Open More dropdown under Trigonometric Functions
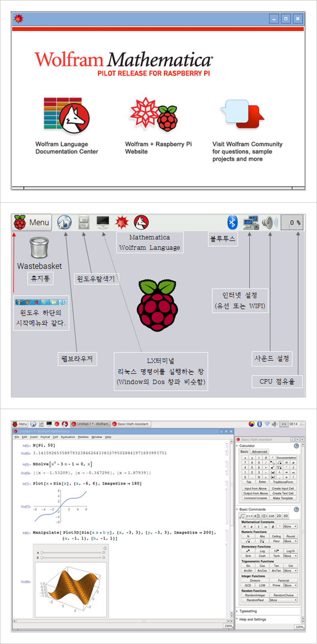317x644 pixels. pyautogui.click(x=290, y=570)
